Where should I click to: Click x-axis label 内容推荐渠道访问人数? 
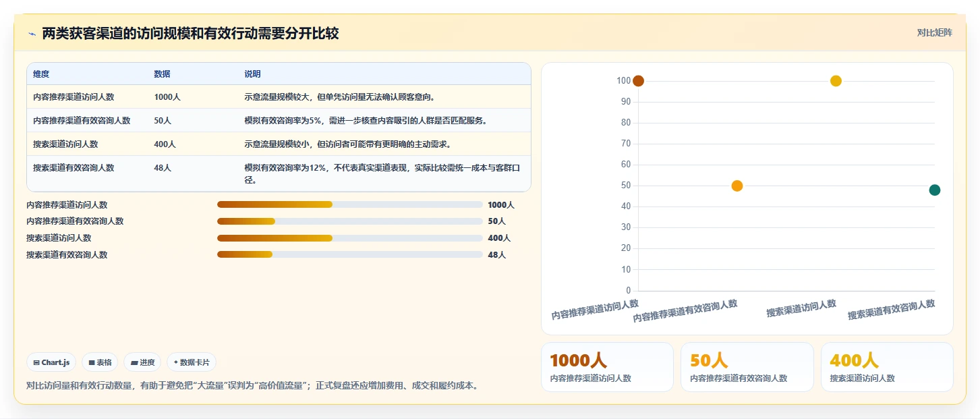(x=595, y=310)
